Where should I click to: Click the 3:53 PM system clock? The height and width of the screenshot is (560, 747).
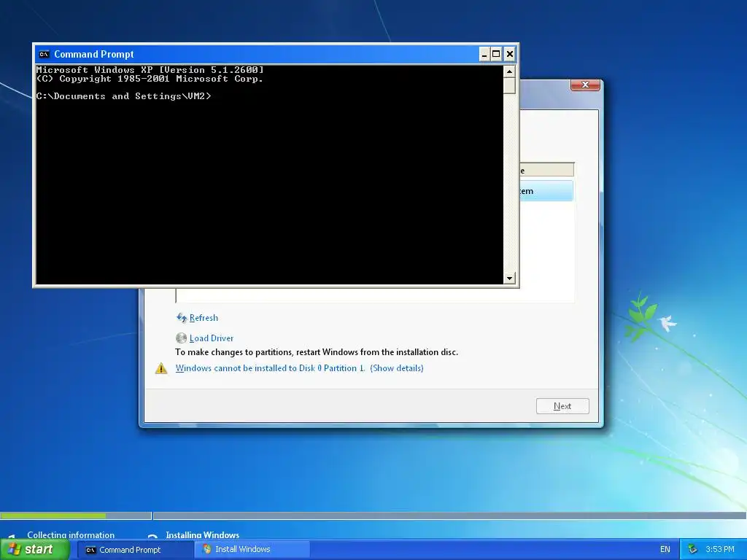720,550
